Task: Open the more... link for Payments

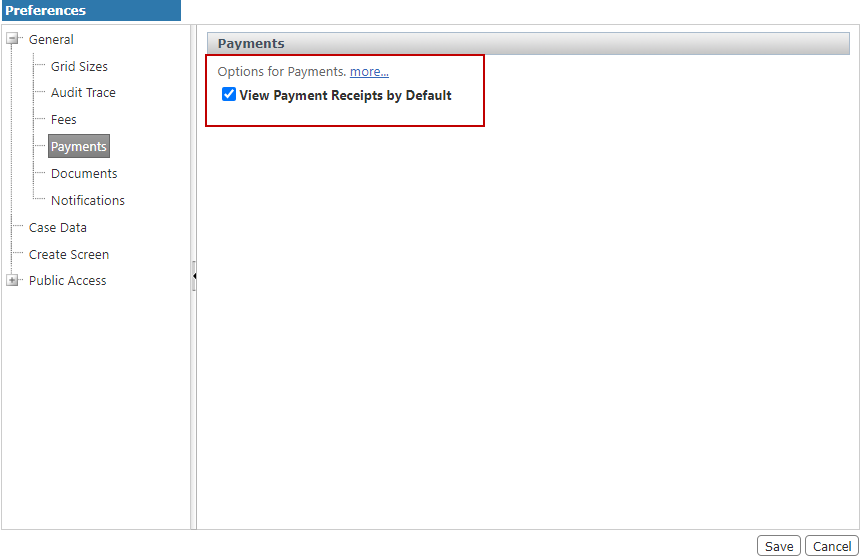Action: (x=369, y=71)
